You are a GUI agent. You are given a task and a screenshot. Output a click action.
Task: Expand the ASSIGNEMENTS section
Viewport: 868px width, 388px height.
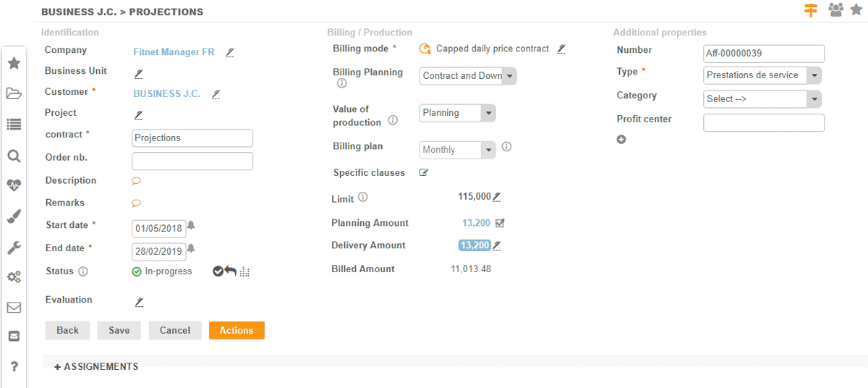pyautogui.click(x=96, y=366)
